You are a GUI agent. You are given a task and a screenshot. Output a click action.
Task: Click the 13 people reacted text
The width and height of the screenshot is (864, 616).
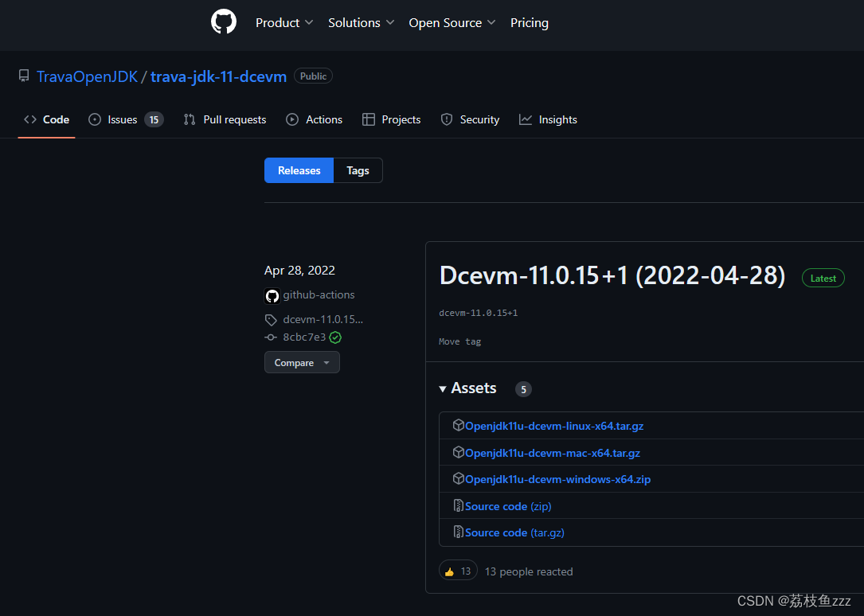click(x=529, y=572)
